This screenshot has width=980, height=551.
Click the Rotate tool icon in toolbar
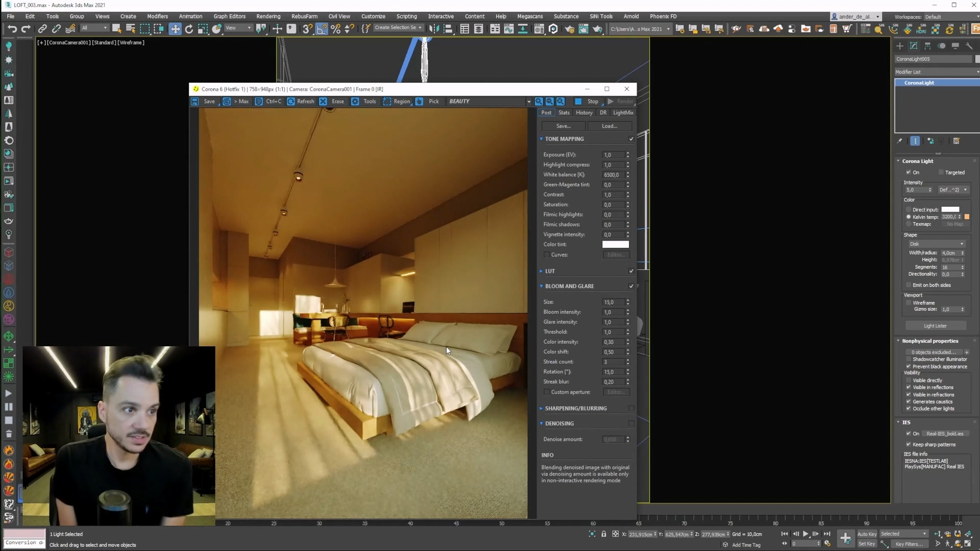click(x=189, y=29)
